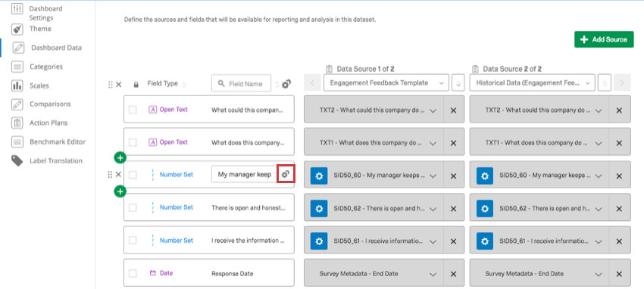Remove TXT2 mapping in Data Source 1
644x289 pixels.
pyautogui.click(x=453, y=110)
